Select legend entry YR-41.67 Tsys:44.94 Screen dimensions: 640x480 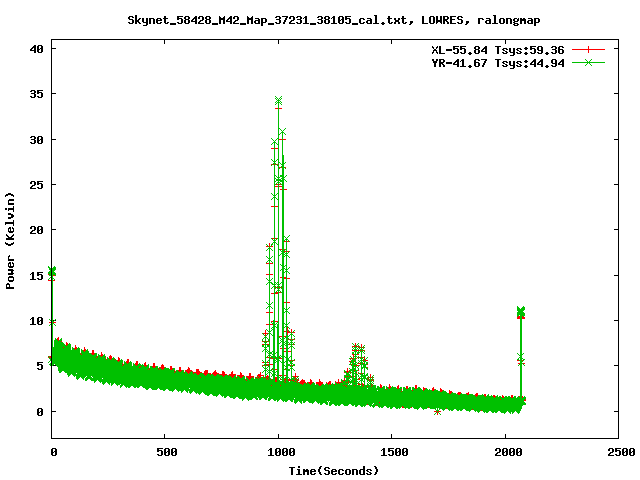pyautogui.click(x=498, y=63)
